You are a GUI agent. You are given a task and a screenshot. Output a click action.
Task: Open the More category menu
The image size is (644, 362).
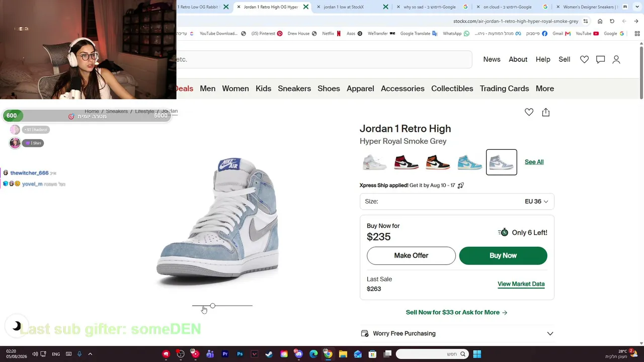[x=545, y=88]
